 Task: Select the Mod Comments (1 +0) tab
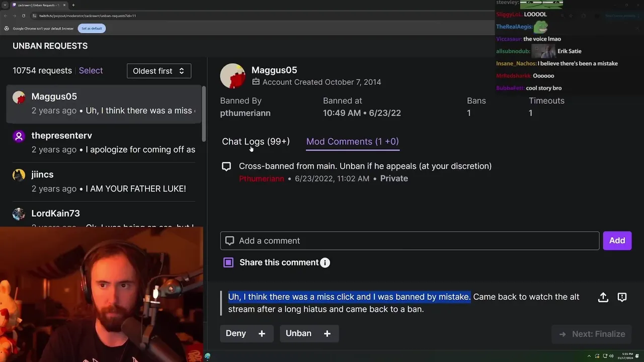(x=352, y=141)
